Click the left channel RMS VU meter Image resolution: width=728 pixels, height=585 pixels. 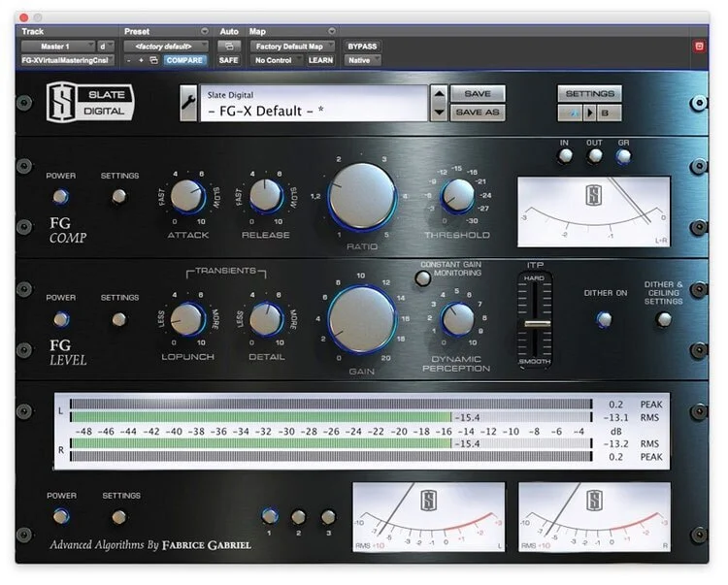(428, 517)
